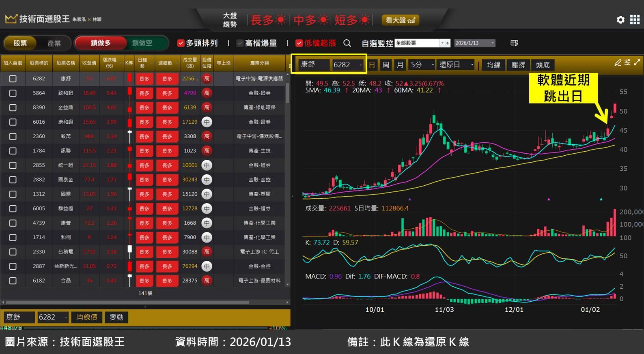
Task: Switch chart to 周 weekly period
Action: coord(386,64)
